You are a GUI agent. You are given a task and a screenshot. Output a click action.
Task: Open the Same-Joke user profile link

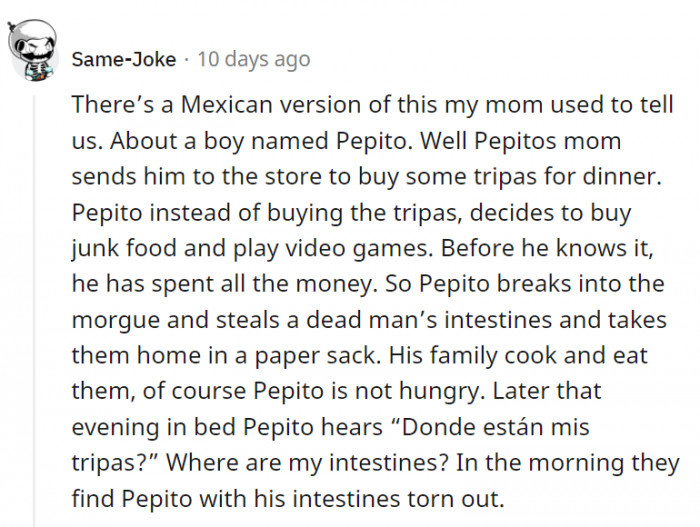(124, 59)
